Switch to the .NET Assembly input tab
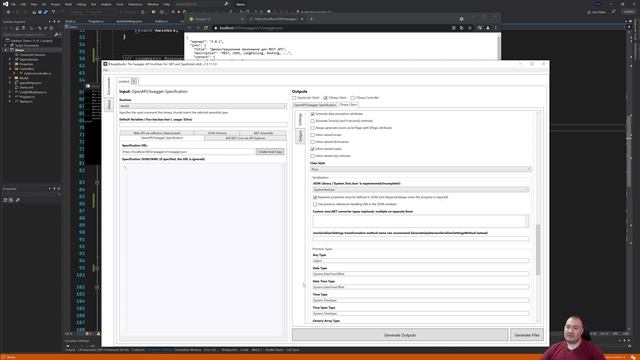The height and width of the screenshot is (360, 640). 263,133
